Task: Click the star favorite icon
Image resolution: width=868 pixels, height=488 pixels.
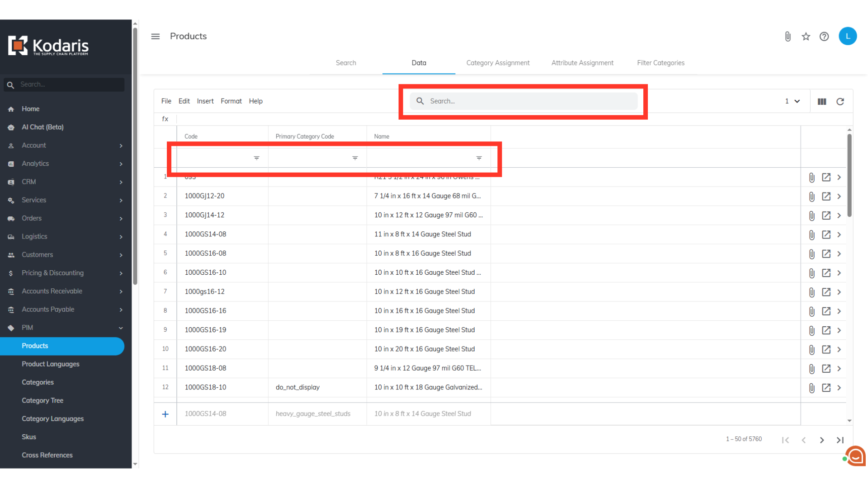Action: pyautogui.click(x=806, y=37)
